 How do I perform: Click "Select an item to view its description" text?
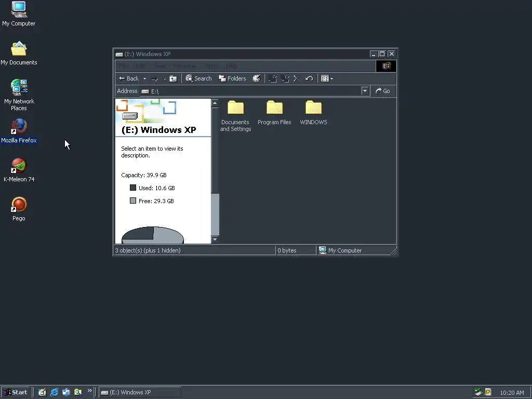click(152, 152)
